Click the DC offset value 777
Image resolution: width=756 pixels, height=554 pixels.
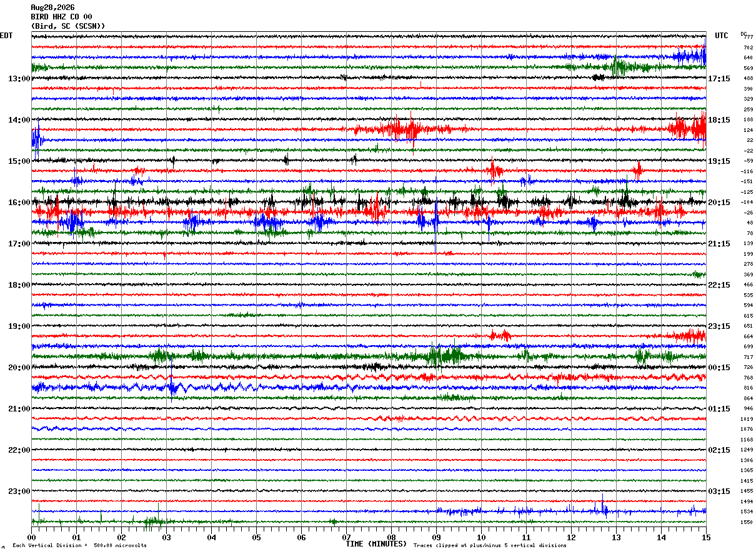(x=749, y=37)
